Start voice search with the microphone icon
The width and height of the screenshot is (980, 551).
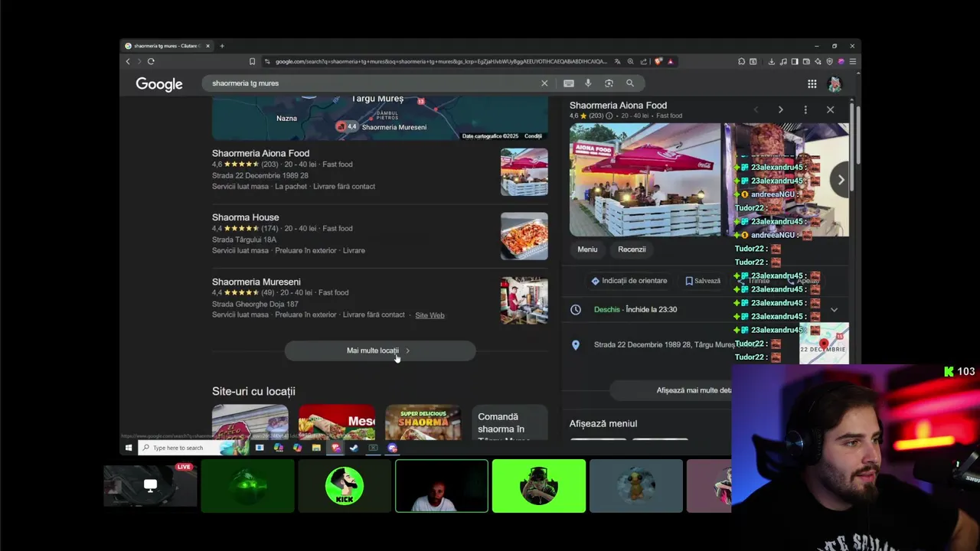tap(588, 83)
